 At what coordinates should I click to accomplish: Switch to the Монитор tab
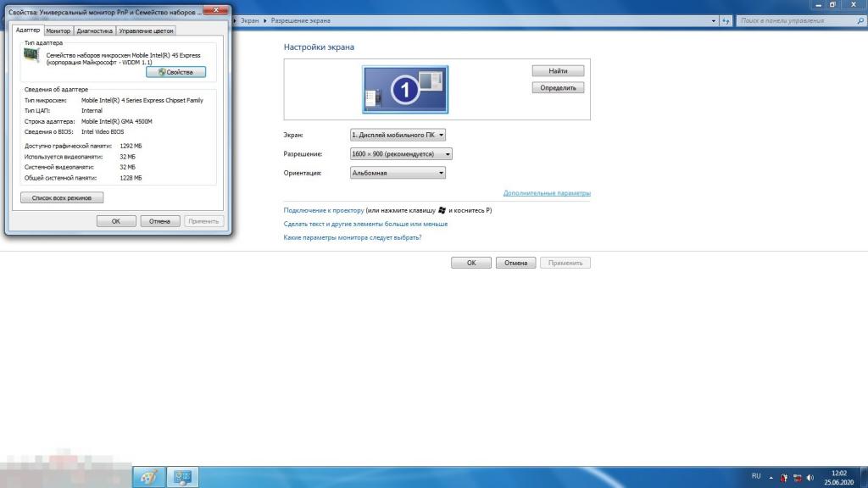pyautogui.click(x=58, y=31)
